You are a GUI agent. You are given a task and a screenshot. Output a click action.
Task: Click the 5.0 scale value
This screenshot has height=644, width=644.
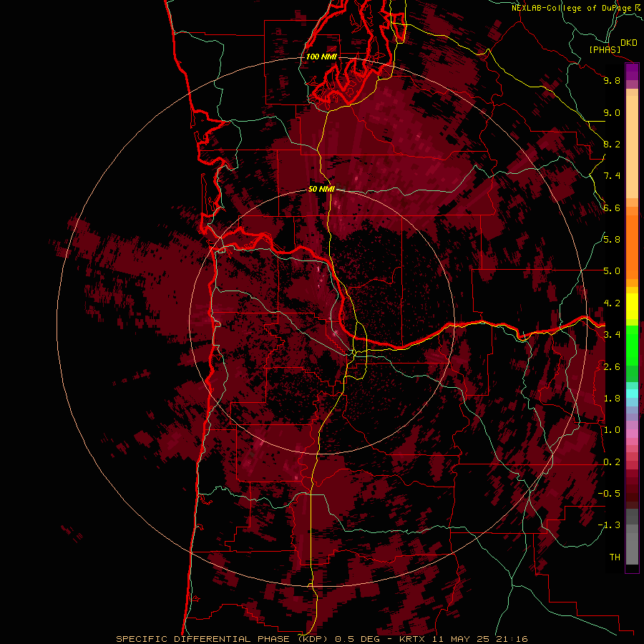pos(612,271)
